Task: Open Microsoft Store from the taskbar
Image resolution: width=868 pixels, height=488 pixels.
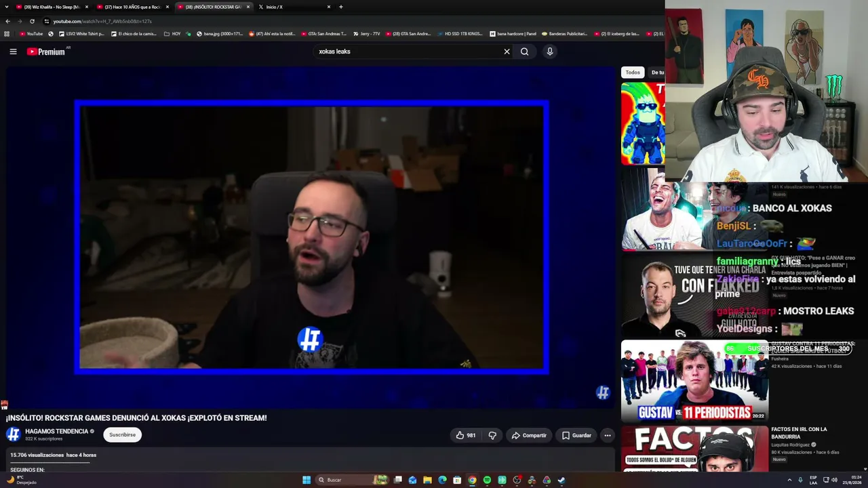Action: [x=457, y=480]
